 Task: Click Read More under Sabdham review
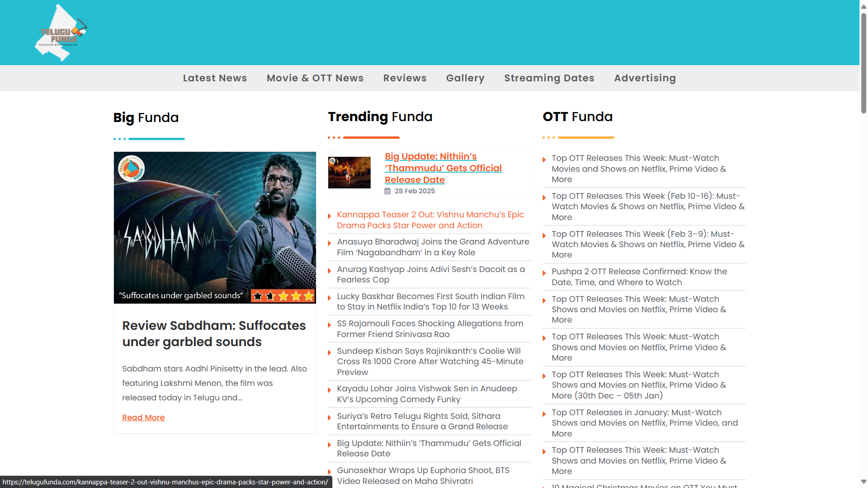point(143,418)
